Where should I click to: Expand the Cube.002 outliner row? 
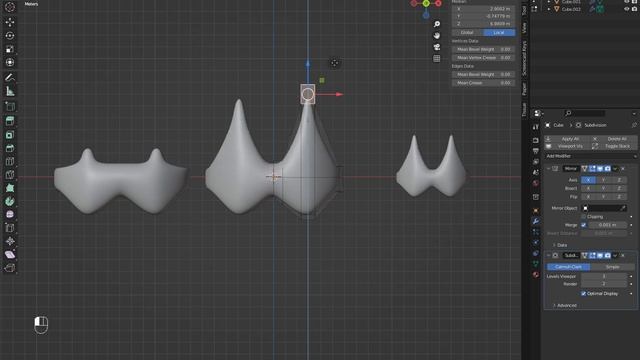549,9
